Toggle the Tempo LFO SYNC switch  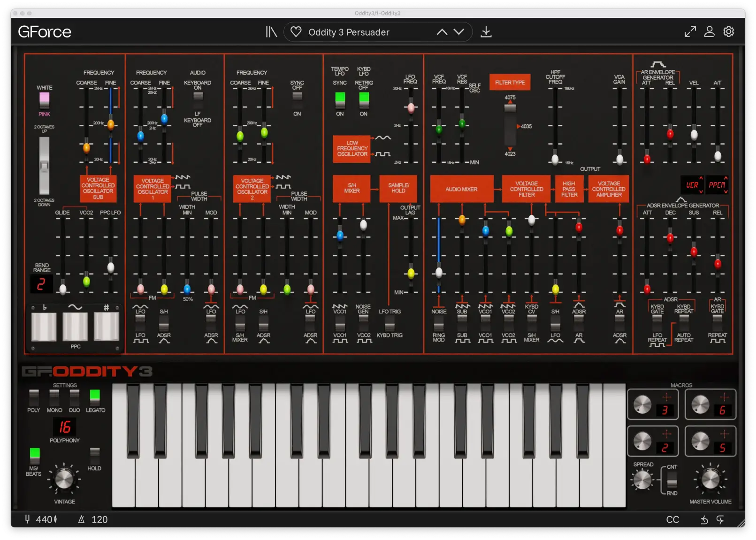340,100
